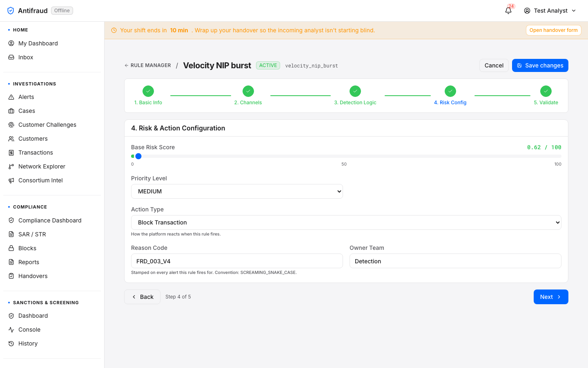Click the Reason Code input field

tap(237, 261)
